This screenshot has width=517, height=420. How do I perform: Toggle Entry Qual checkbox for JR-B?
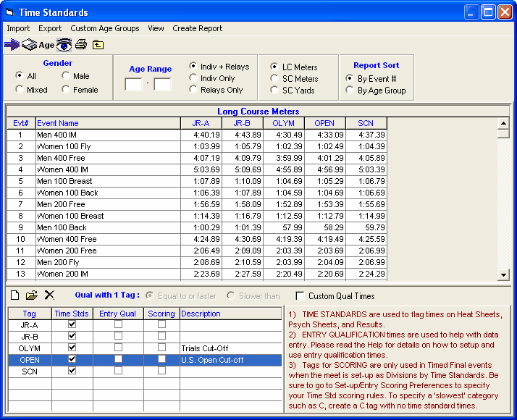[x=118, y=335]
